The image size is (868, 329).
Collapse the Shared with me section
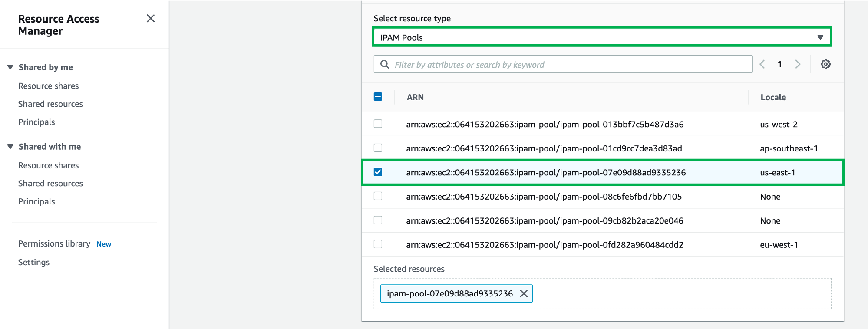click(10, 147)
